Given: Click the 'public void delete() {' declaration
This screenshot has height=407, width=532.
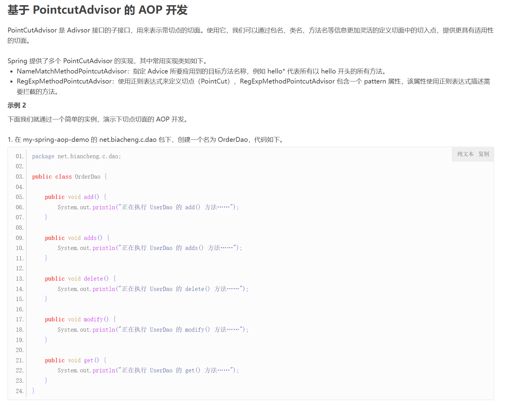Looking at the screenshot, I should click(x=80, y=279).
